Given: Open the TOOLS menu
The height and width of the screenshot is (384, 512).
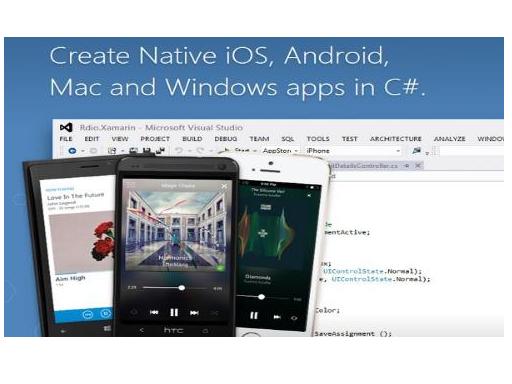Looking at the screenshot, I should (x=318, y=139).
